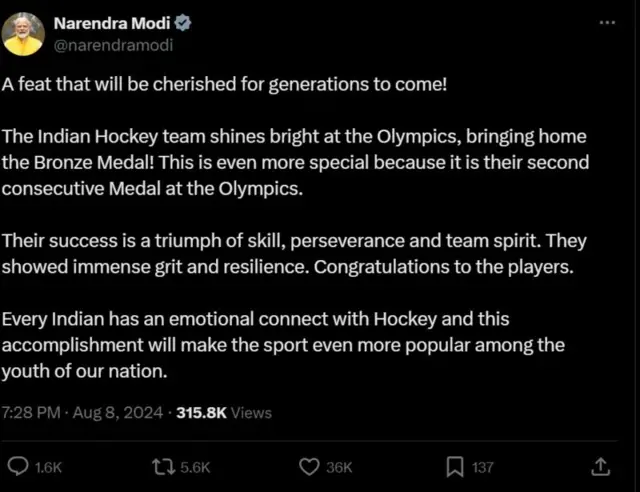Repost using the retweet arrows icon
The image size is (640, 492).
coord(159,465)
